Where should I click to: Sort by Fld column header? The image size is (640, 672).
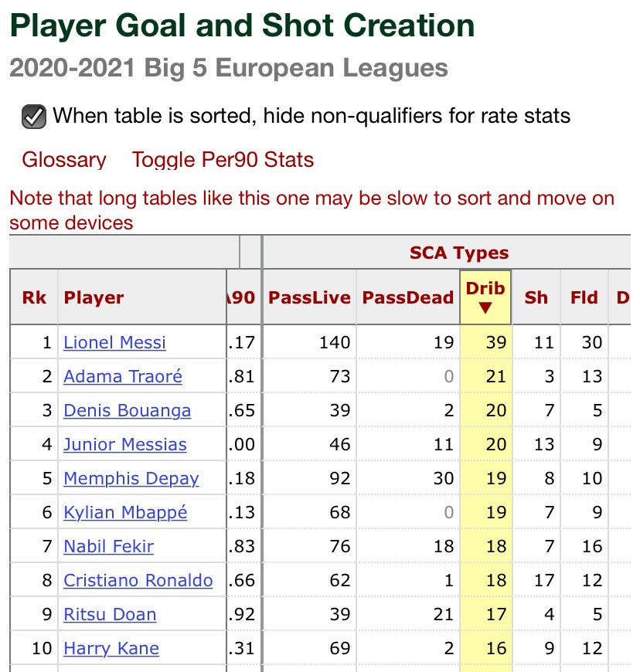pos(584,297)
